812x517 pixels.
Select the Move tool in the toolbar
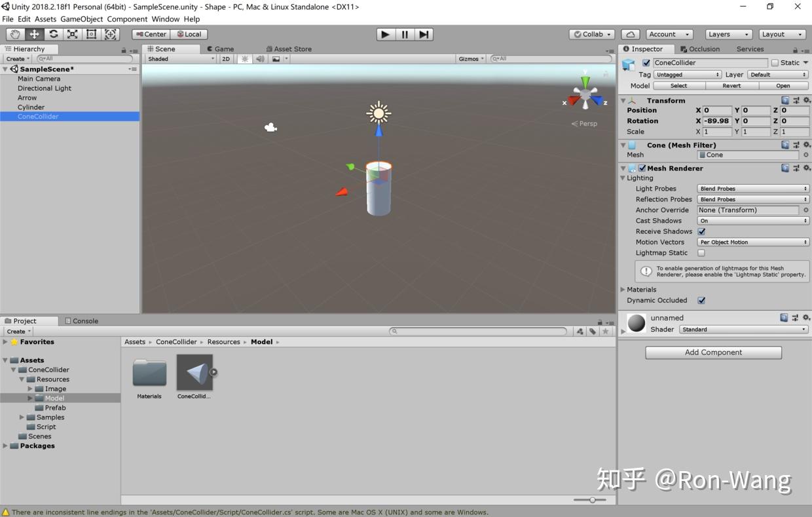pyautogui.click(x=33, y=34)
